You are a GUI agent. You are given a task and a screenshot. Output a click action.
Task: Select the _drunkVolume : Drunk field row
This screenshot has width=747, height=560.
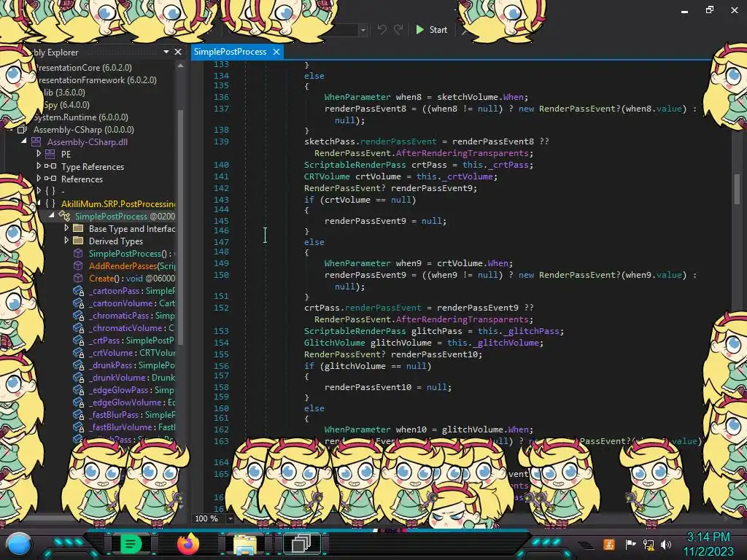[132, 377]
